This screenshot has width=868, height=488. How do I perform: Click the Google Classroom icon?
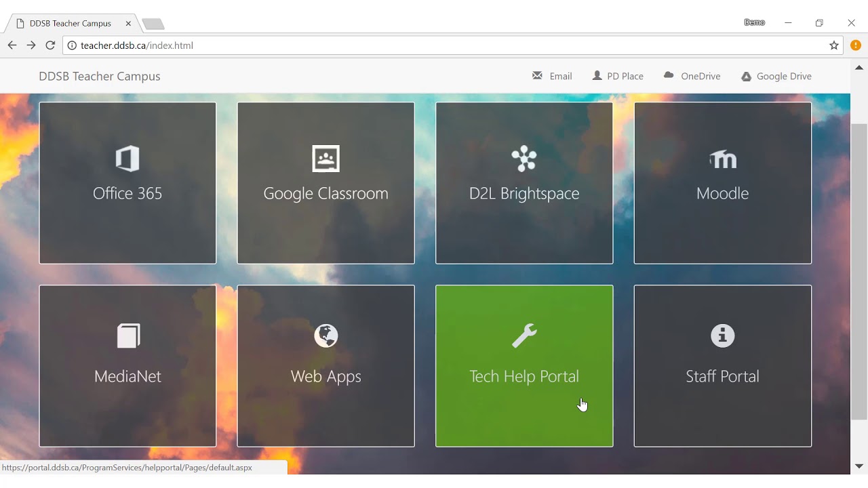(325, 159)
